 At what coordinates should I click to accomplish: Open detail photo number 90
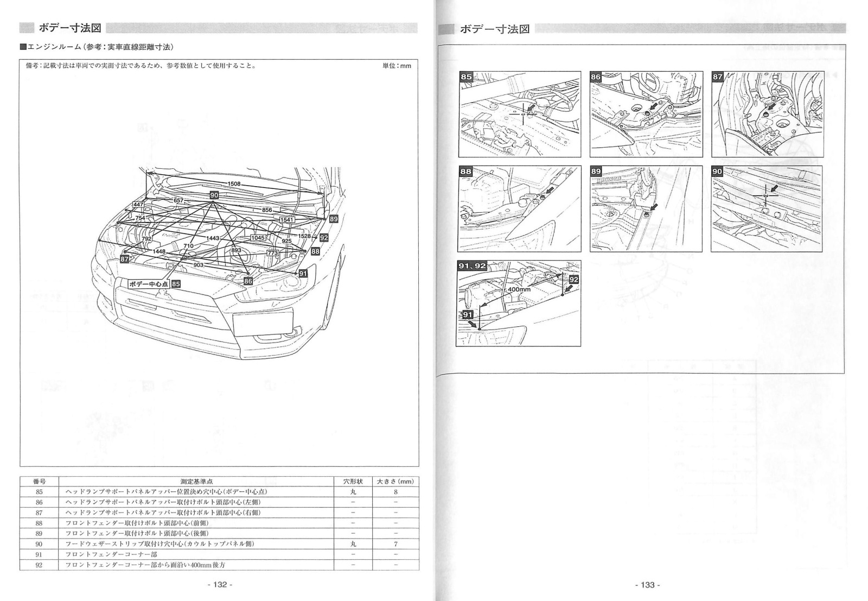point(767,208)
